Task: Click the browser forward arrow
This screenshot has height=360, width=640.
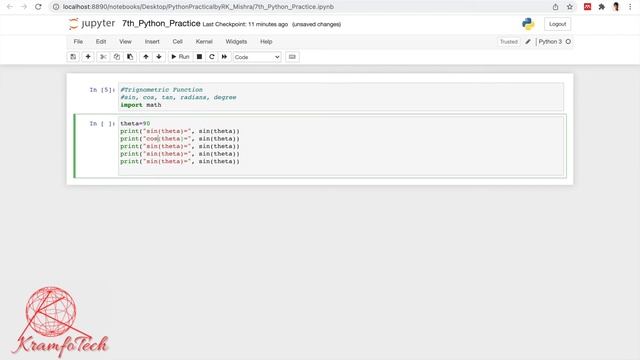Action: (24, 7)
